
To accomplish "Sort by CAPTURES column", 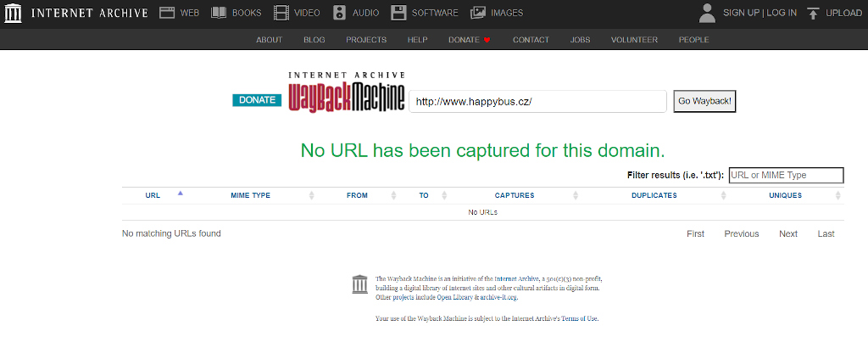I will click(515, 195).
